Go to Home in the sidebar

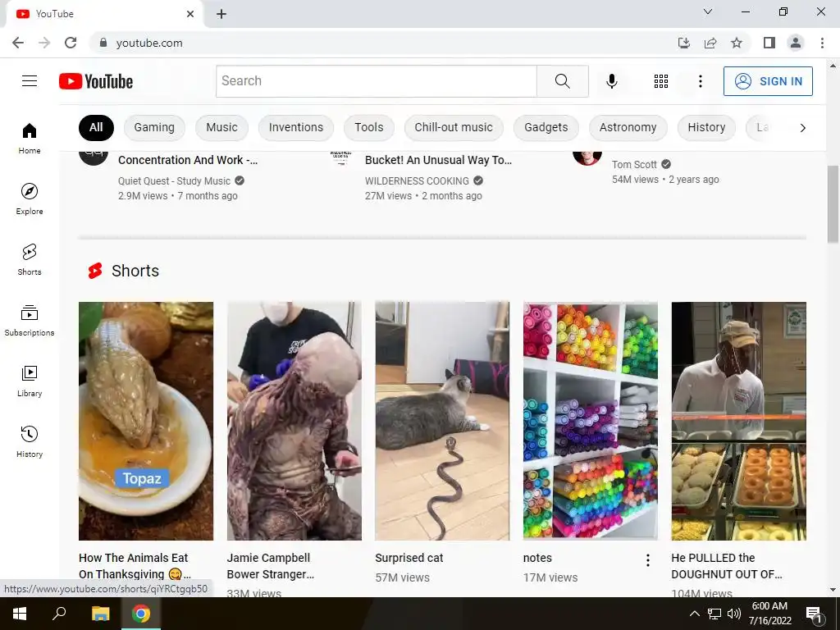pos(30,138)
